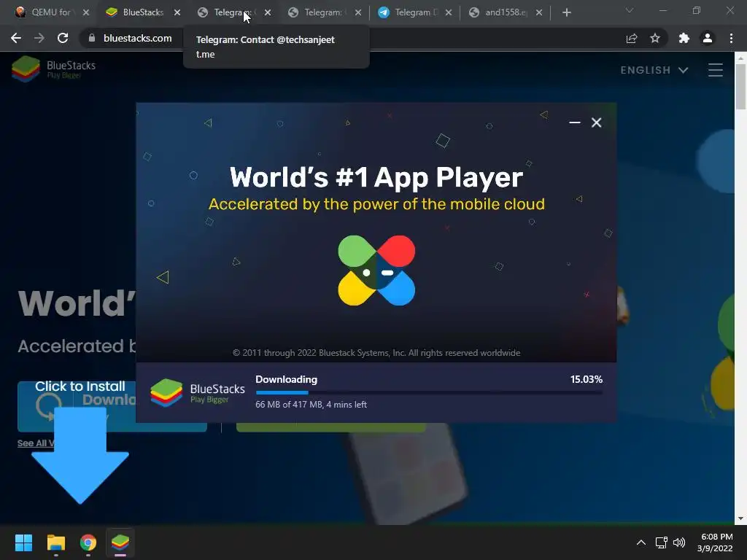This screenshot has height=560, width=747.
Task: Go forward in browser history
Action: (x=39, y=38)
